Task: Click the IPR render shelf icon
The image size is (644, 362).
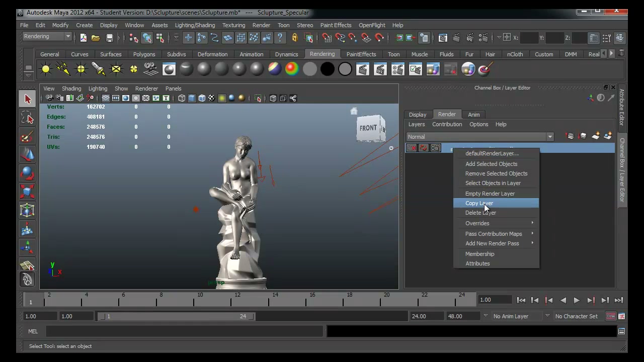Action: coord(380,69)
